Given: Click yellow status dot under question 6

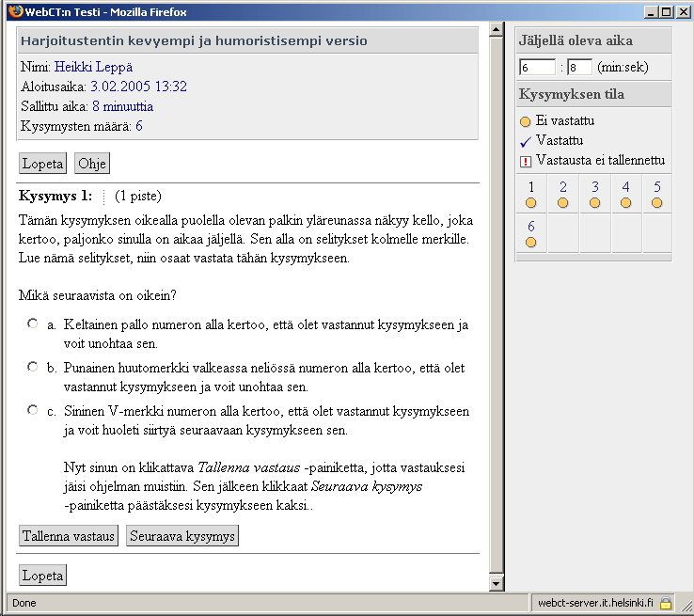Looking at the screenshot, I should (531, 243).
